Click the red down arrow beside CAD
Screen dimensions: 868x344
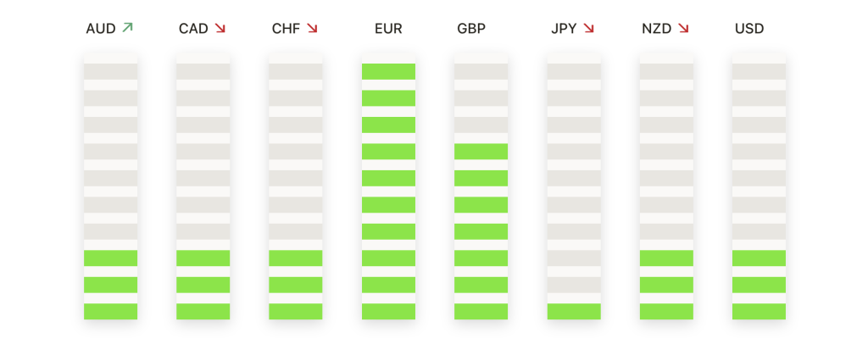[220, 28]
